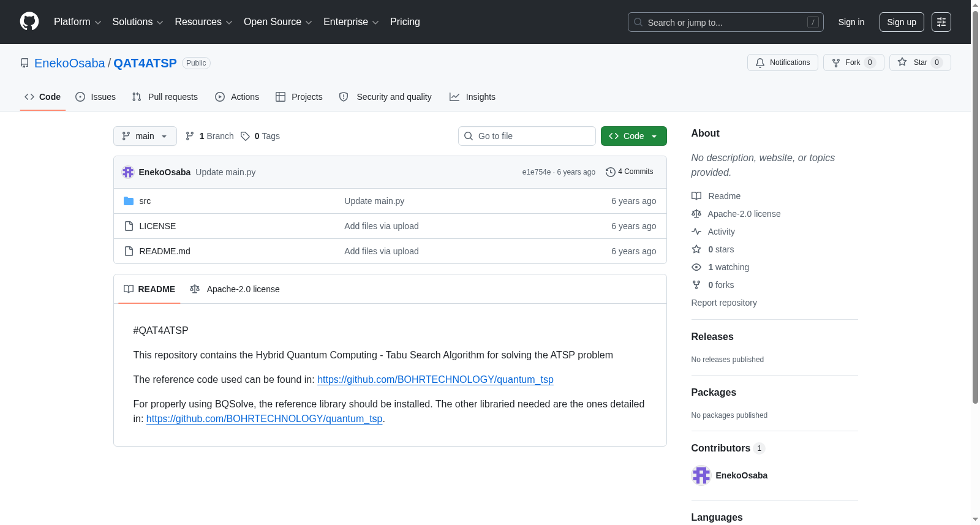Go to the GitHub homepage logo

click(29, 21)
